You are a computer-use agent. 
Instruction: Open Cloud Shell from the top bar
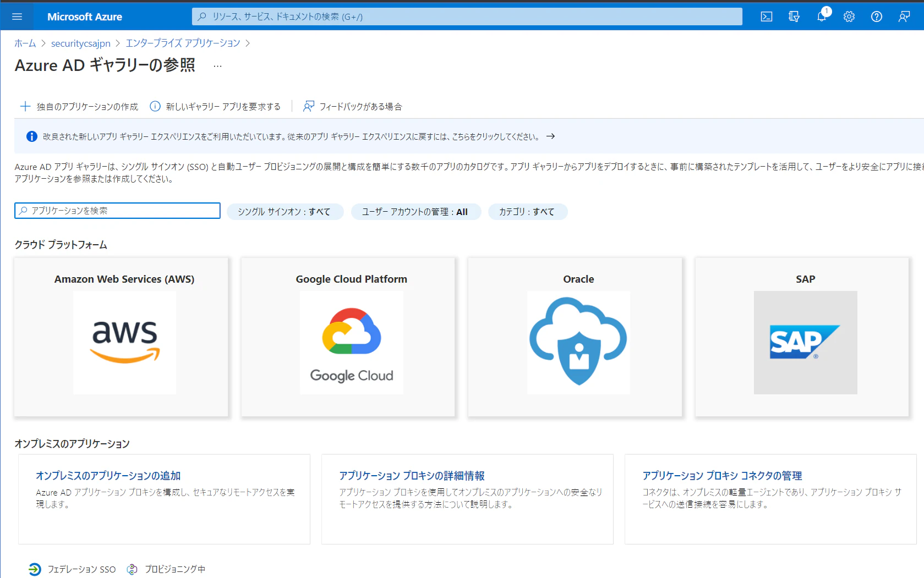pos(767,16)
